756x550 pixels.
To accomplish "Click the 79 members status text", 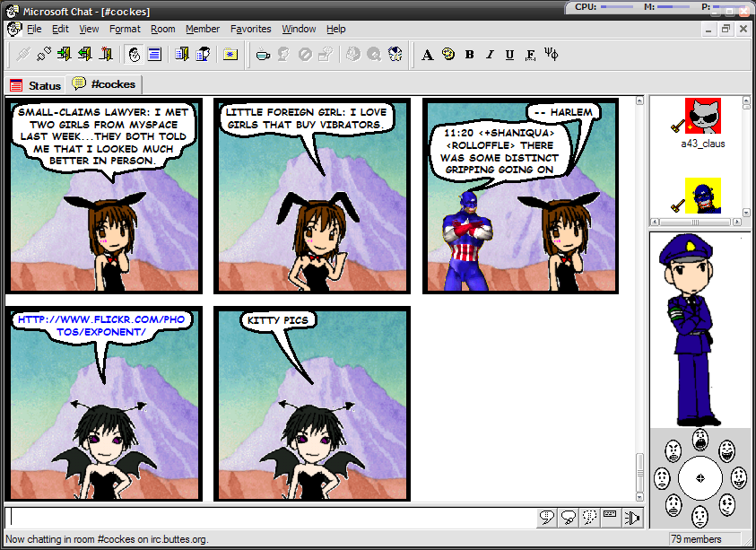I will click(x=696, y=539).
